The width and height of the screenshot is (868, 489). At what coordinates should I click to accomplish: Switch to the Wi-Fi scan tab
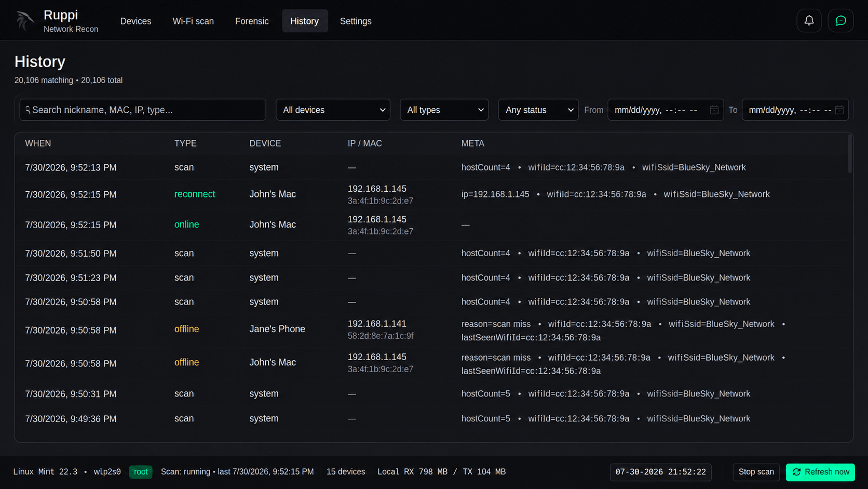tap(193, 21)
